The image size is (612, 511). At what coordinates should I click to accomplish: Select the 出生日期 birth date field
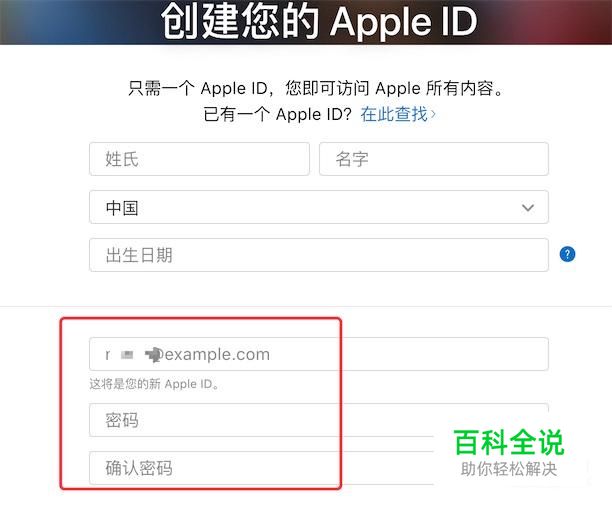tap(319, 255)
